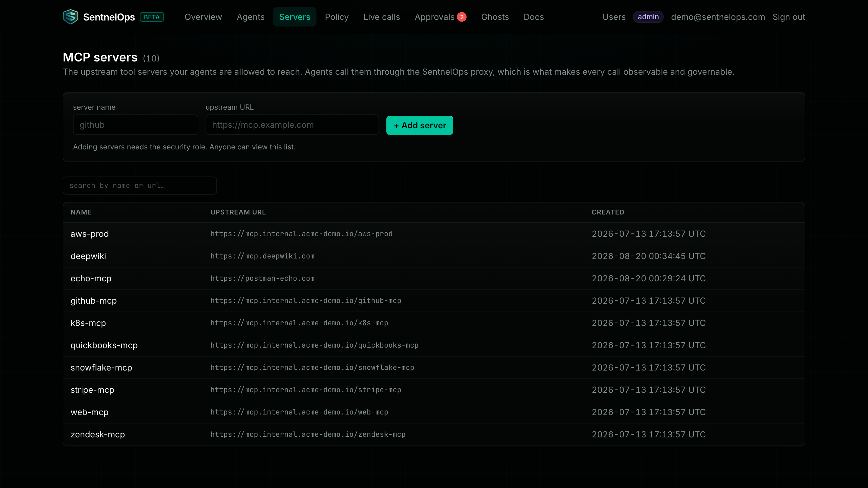Click the aws-prod created timestamp
The image size is (868, 488).
click(648, 234)
